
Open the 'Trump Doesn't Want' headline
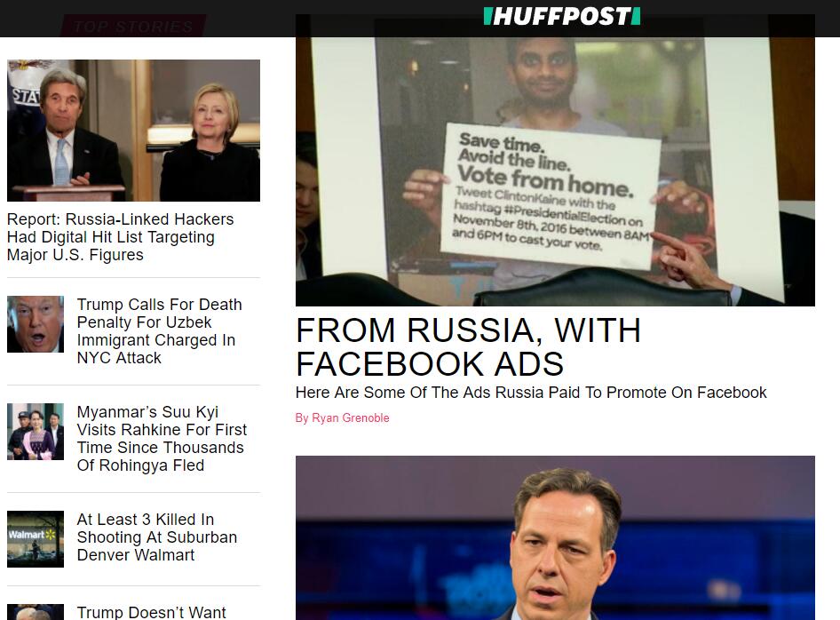(x=152, y=612)
